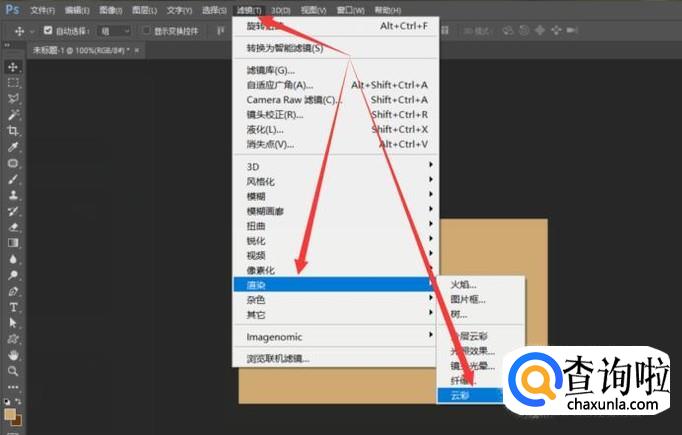Viewport: 682px width, 435px height.
Task: Select the Horizontal Type tool
Action: [13, 308]
